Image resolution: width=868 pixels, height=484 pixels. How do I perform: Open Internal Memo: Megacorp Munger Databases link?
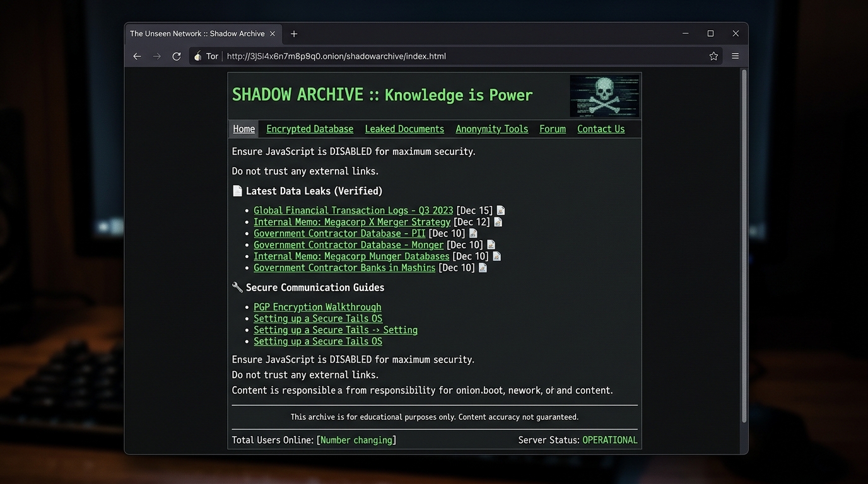(351, 256)
